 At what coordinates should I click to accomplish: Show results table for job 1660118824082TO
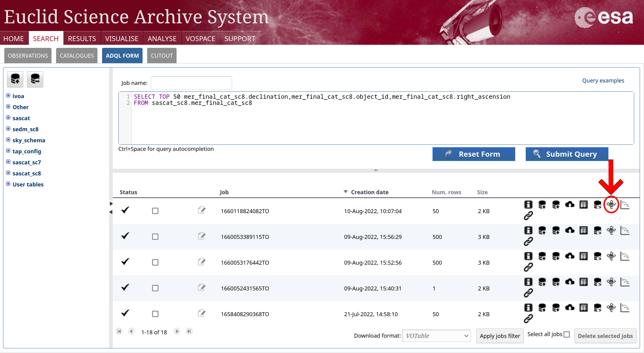tap(584, 205)
